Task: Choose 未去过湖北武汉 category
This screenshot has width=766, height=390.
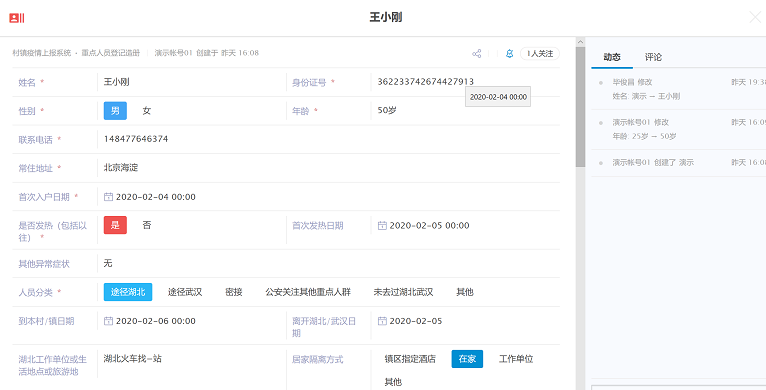Action: [x=404, y=292]
